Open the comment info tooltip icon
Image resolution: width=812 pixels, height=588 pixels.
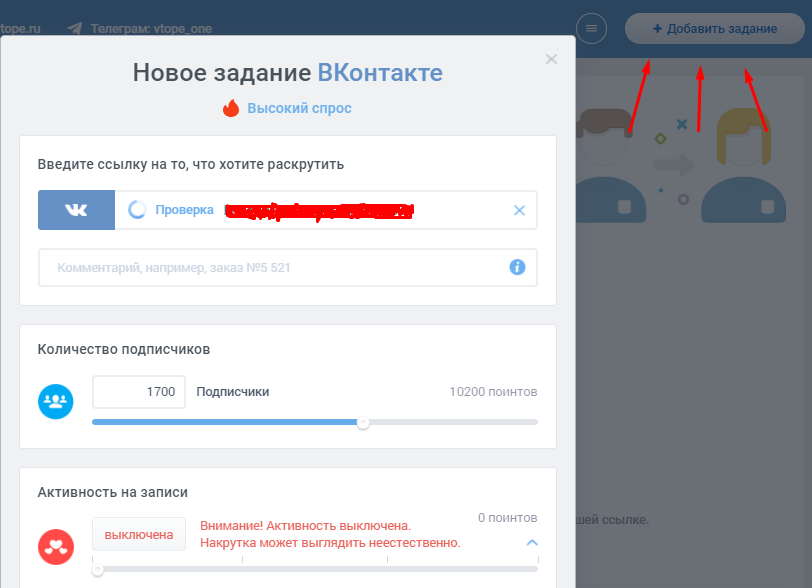(517, 267)
